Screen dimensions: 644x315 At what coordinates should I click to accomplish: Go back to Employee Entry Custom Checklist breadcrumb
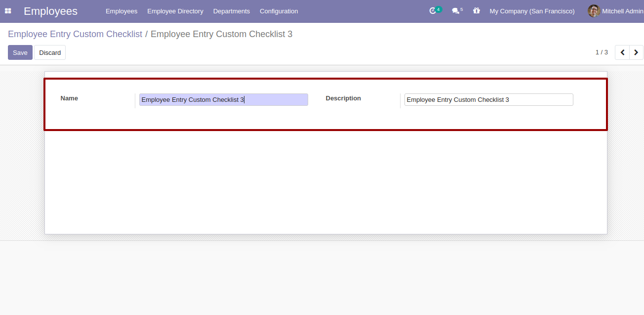(75, 34)
